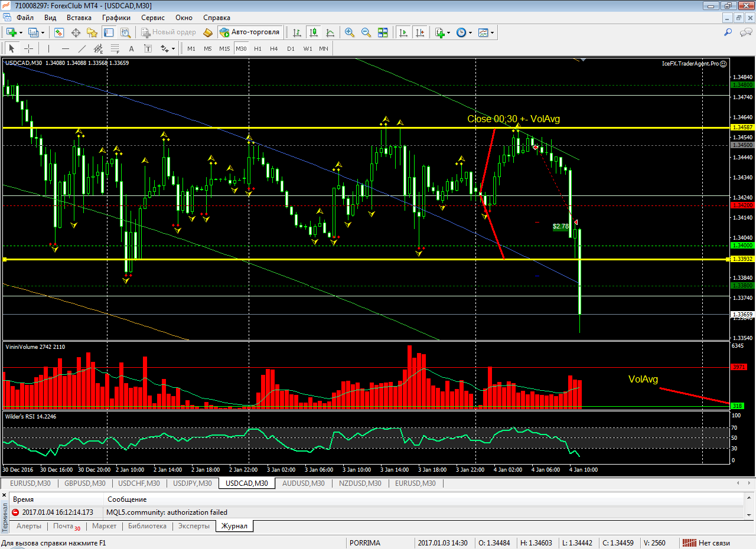Select the Crosshair cursor tool
The width and height of the screenshot is (756, 549).
(28, 48)
